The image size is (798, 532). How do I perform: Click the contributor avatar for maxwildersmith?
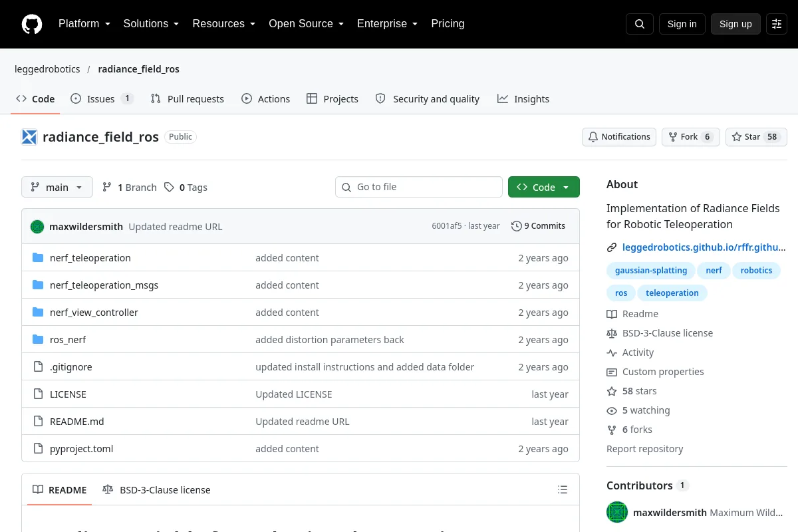click(617, 512)
